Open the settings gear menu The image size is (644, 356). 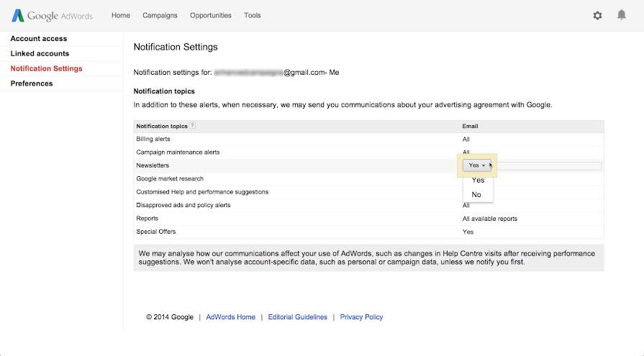click(x=597, y=15)
